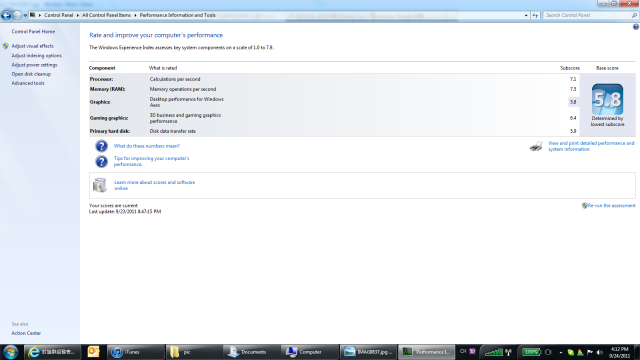The width and height of the screenshot is (640, 360).
Task: Click the Subscore column header
Action: pyautogui.click(x=570, y=68)
